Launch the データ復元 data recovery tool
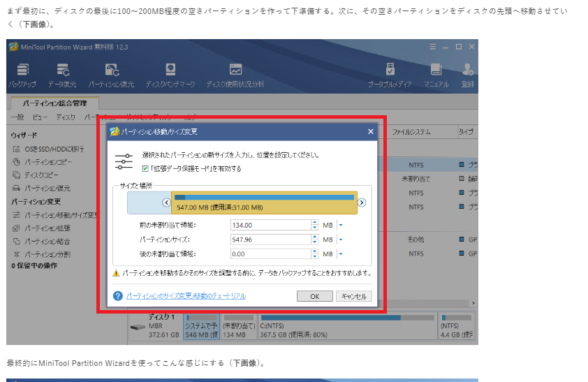The image size is (588, 382). 63,70
